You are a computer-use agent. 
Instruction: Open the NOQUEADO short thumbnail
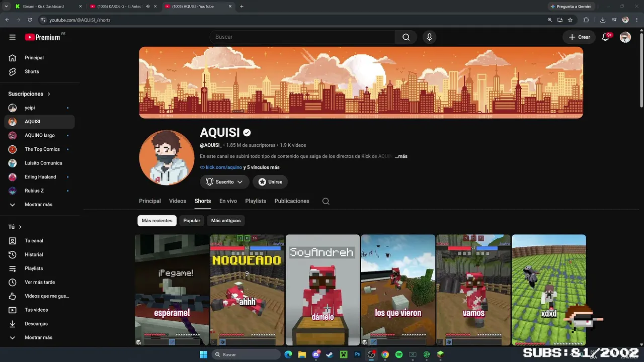[x=247, y=290]
